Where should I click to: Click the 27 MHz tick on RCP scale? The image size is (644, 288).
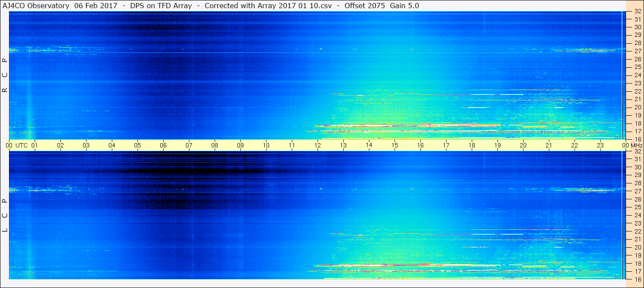(x=638, y=51)
